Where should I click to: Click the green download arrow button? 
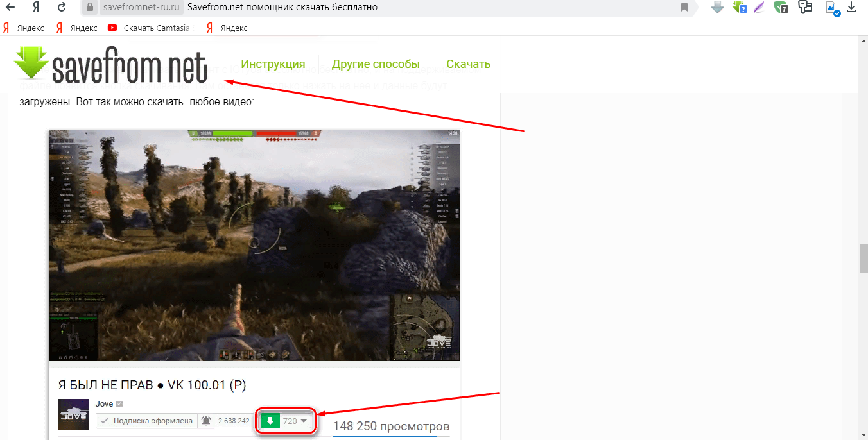click(x=270, y=421)
